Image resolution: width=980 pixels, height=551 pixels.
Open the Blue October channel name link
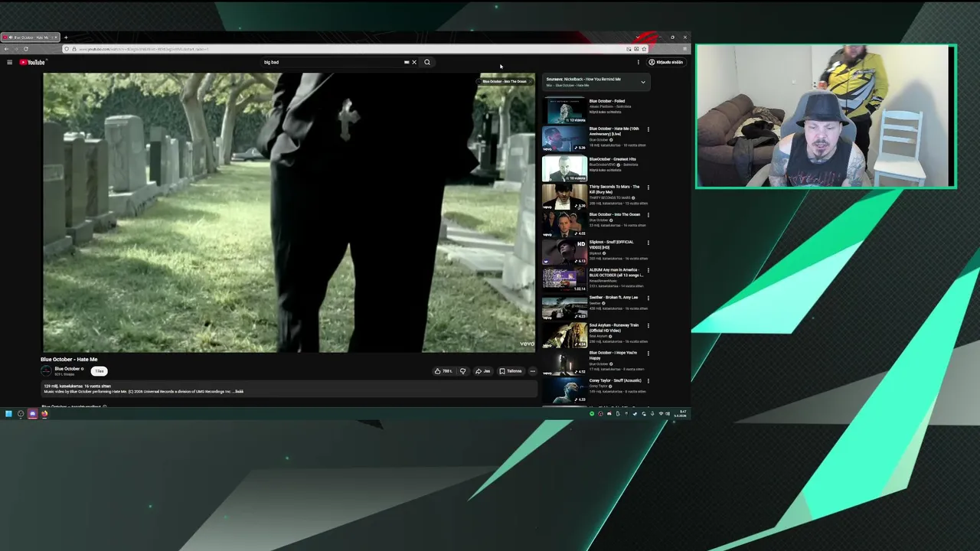click(67, 369)
